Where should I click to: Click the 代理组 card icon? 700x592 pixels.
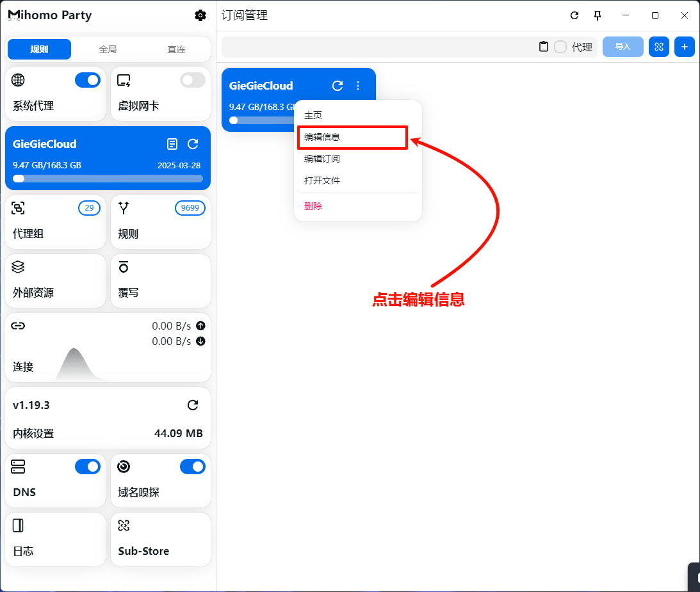18,208
